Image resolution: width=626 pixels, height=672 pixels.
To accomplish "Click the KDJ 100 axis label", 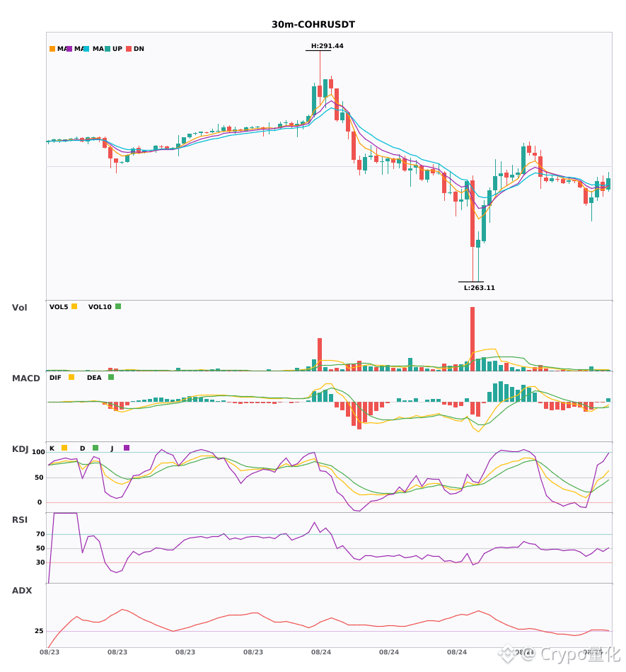I will pos(39,452).
